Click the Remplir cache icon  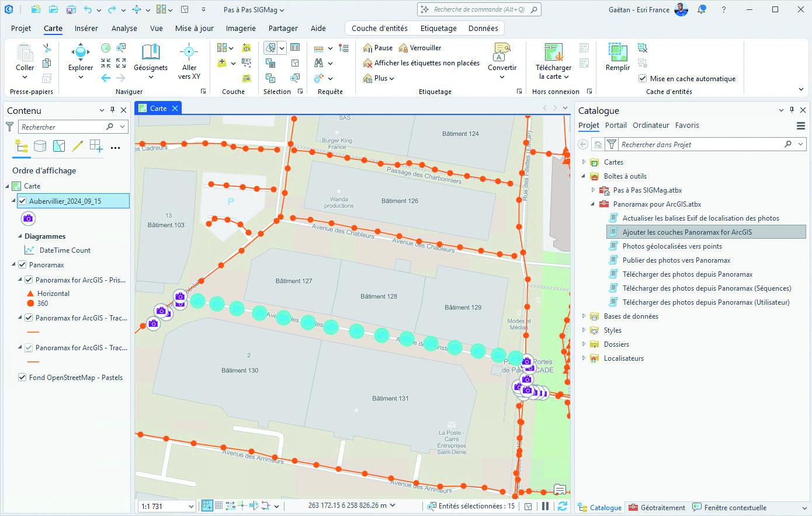coord(617,52)
